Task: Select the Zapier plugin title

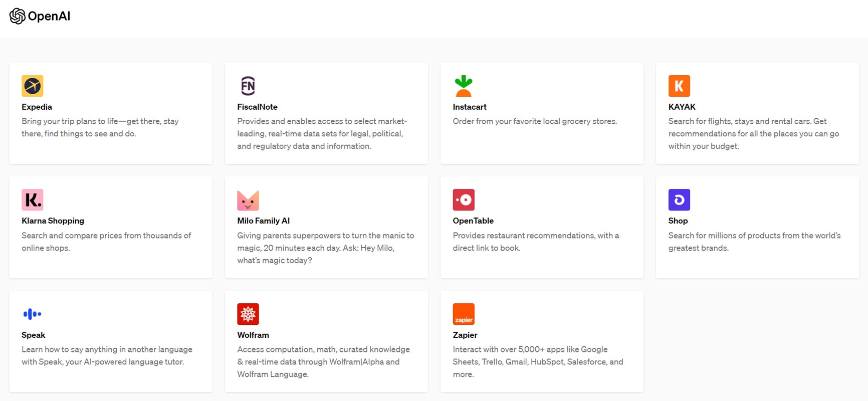Action: pyautogui.click(x=465, y=335)
